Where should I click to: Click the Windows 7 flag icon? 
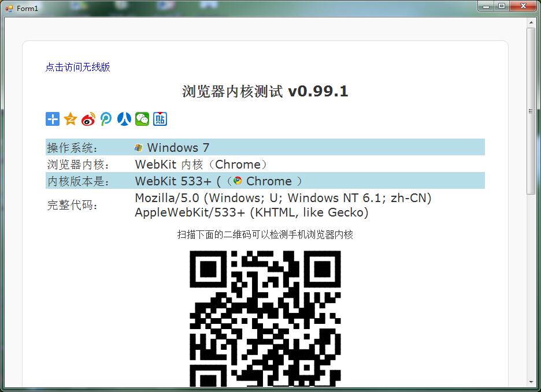[x=138, y=148]
